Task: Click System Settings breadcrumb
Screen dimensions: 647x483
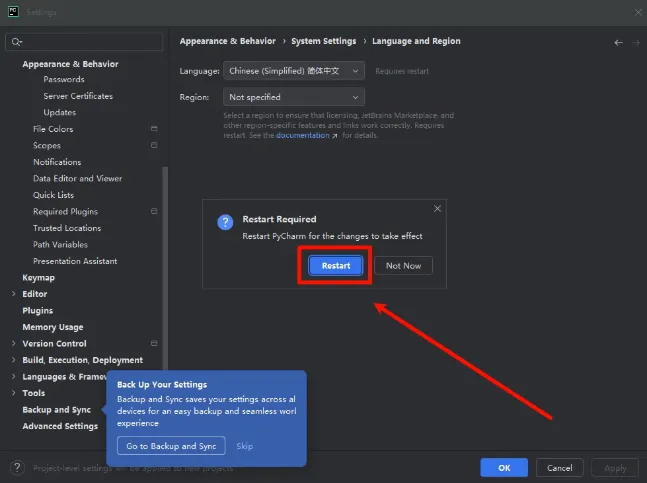Action: pyautogui.click(x=324, y=41)
